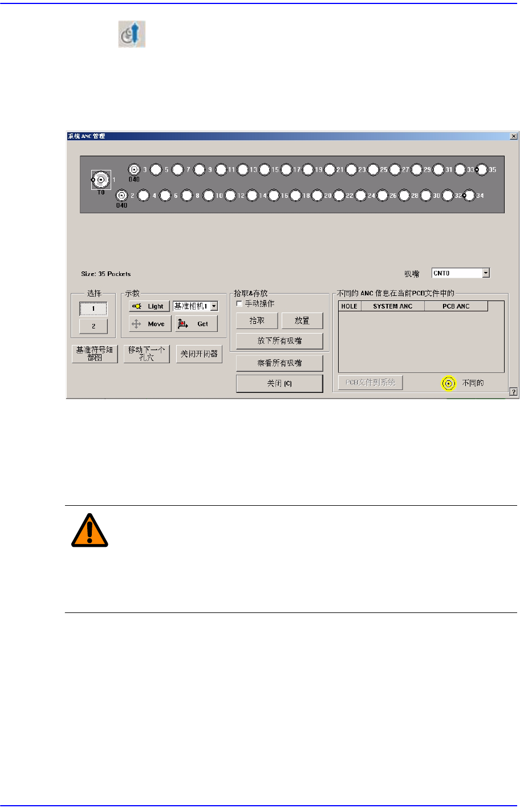Select nozzle pocket 3 labeled 040
This screenshot has width=520, height=812.
(135, 169)
